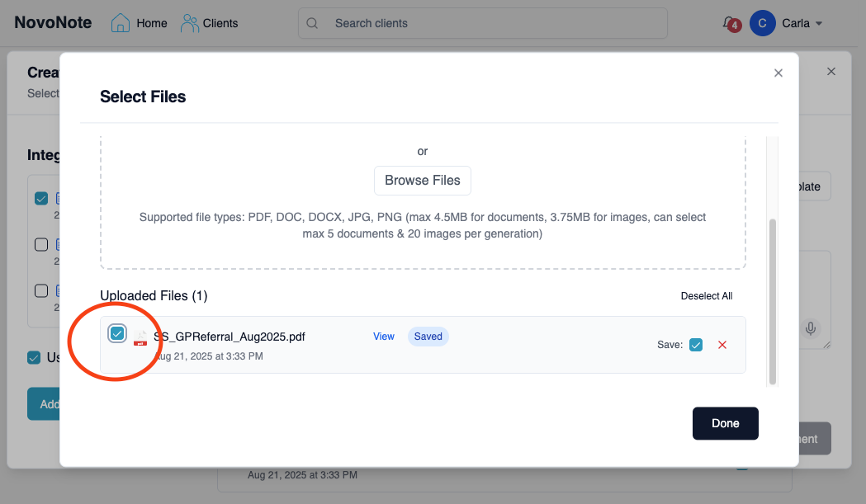Click the Home house icon
The width and height of the screenshot is (866, 504).
[x=121, y=23]
